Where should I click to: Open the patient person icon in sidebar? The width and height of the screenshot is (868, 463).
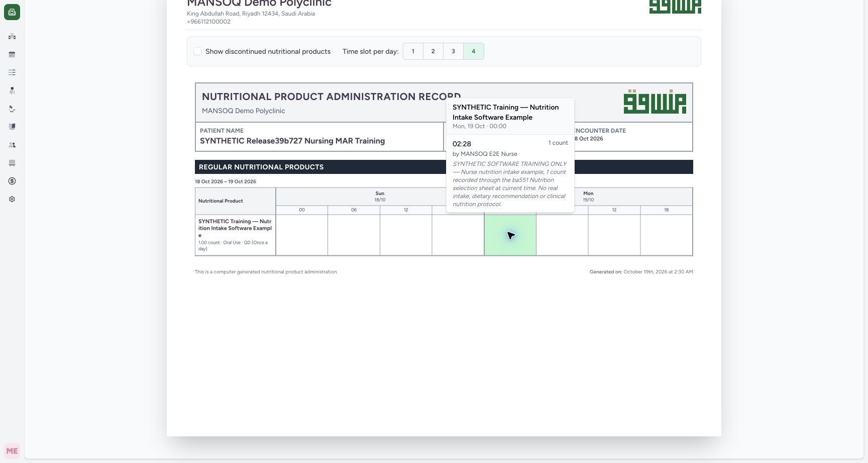point(12,90)
